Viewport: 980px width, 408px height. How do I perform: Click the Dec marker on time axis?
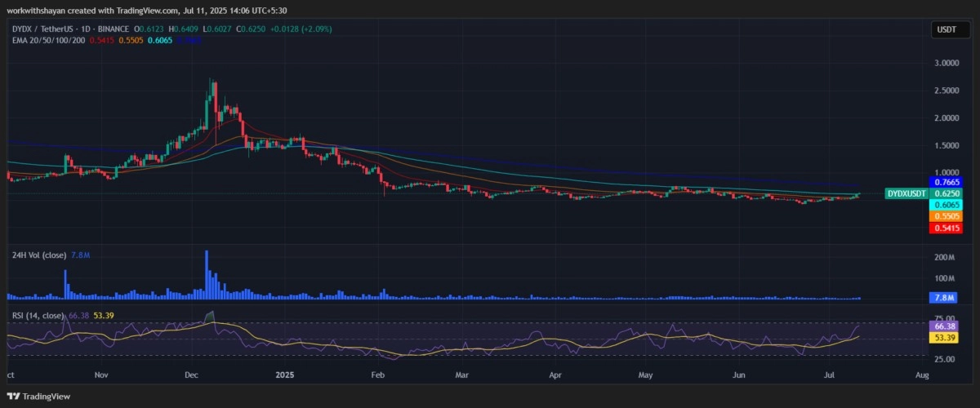click(x=192, y=375)
